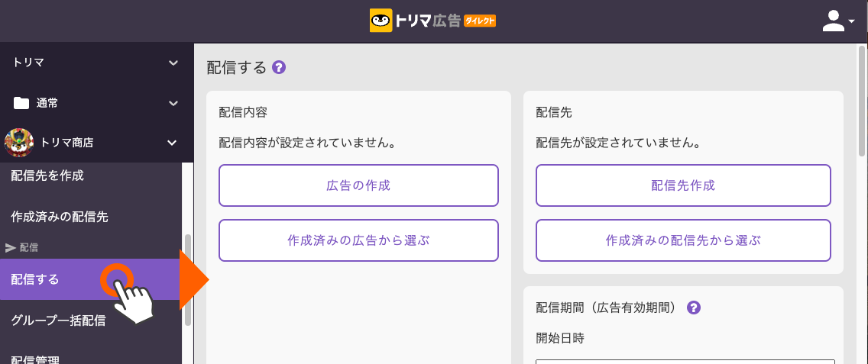Image resolution: width=868 pixels, height=364 pixels.
Task: Open the user account menu icon
Action: pos(833,21)
